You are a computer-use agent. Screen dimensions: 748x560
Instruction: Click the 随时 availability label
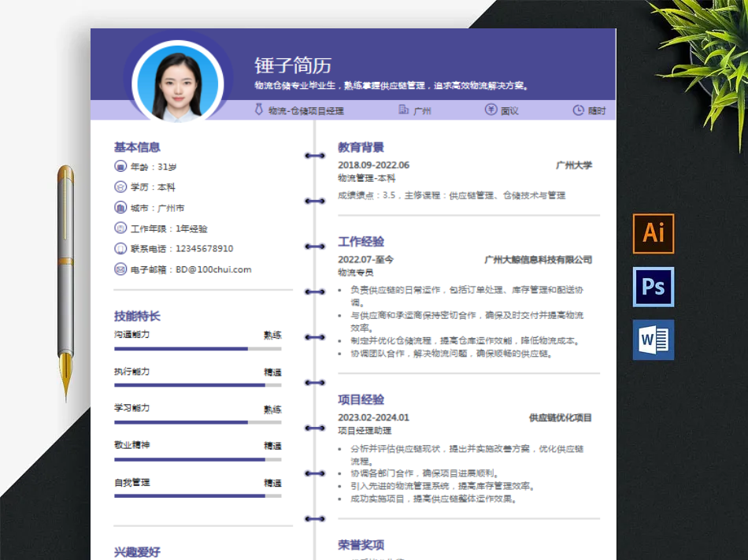tap(597, 111)
